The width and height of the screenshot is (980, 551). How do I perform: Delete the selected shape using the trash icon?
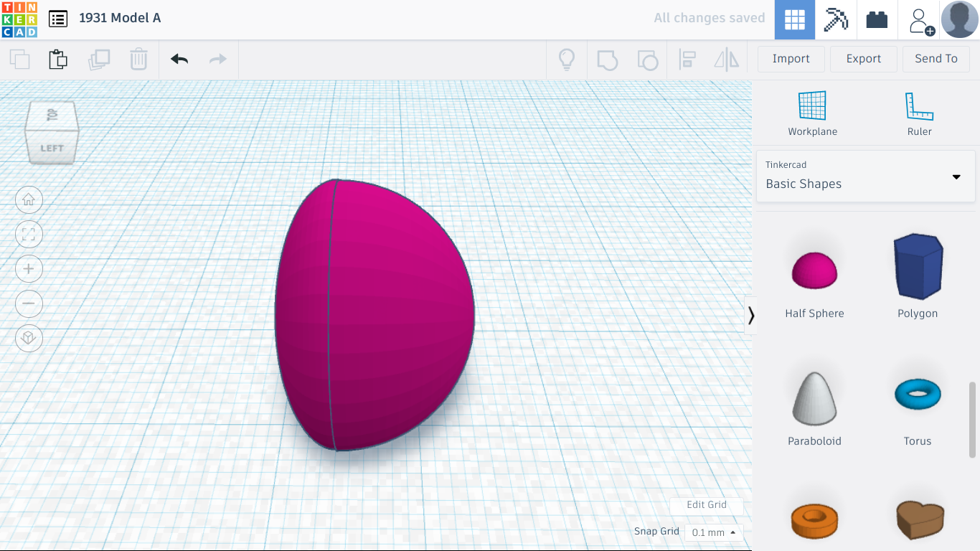[x=138, y=59]
